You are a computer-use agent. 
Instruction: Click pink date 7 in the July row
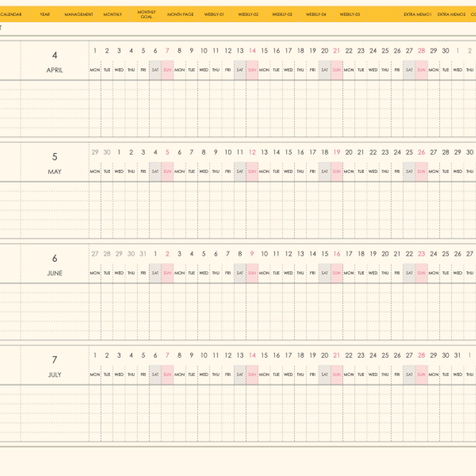tap(167, 355)
